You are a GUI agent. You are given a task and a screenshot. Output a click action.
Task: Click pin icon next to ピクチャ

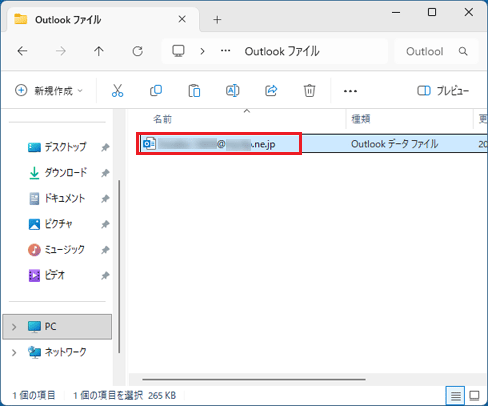105,224
